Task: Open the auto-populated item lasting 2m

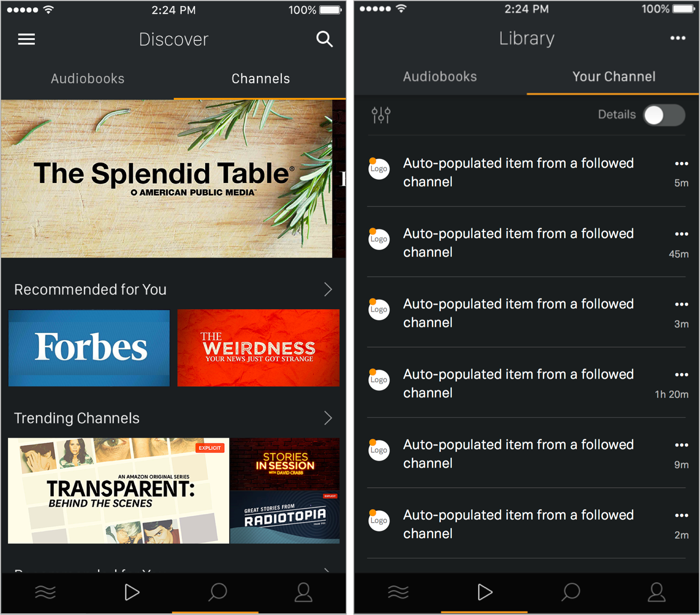Action: pos(526,523)
